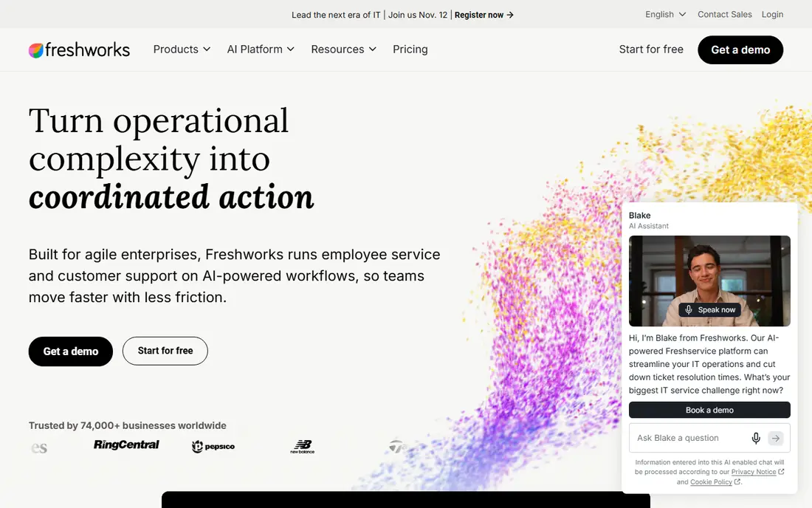The height and width of the screenshot is (508, 812).
Task: Click Speak now on Blake's video
Action: (x=710, y=309)
